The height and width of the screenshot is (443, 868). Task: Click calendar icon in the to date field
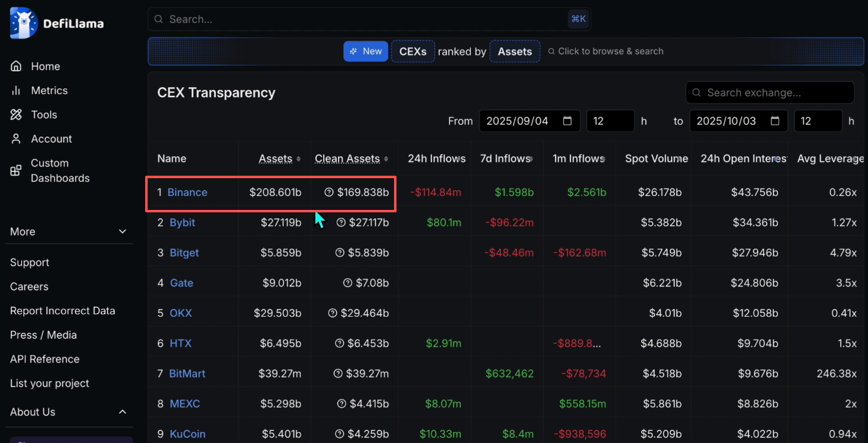click(x=775, y=121)
